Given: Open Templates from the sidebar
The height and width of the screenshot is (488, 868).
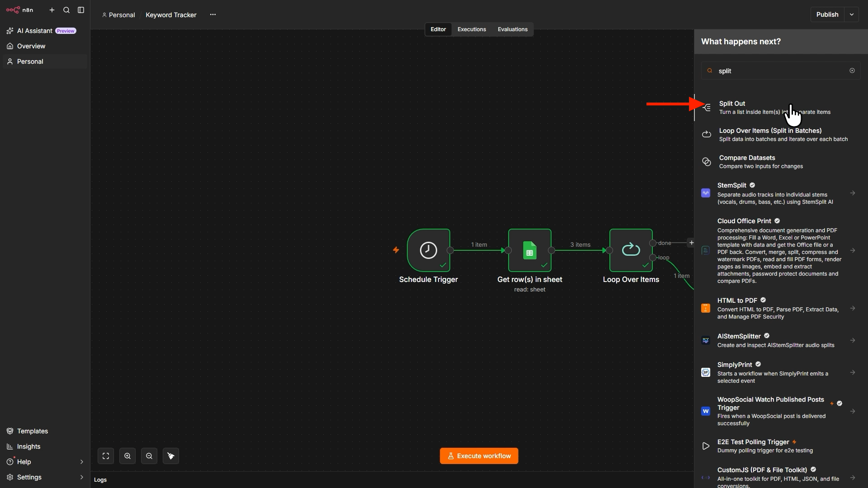Looking at the screenshot, I should point(45,431).
